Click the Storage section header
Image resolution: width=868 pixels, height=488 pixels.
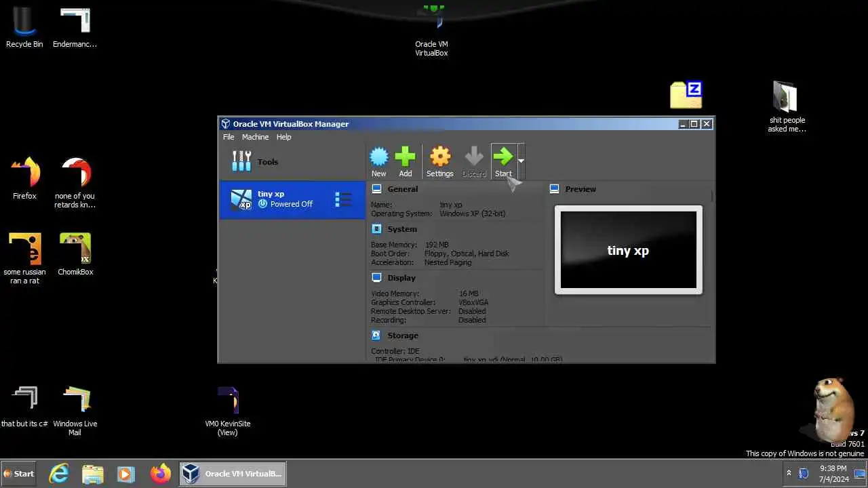click(403, 335)
